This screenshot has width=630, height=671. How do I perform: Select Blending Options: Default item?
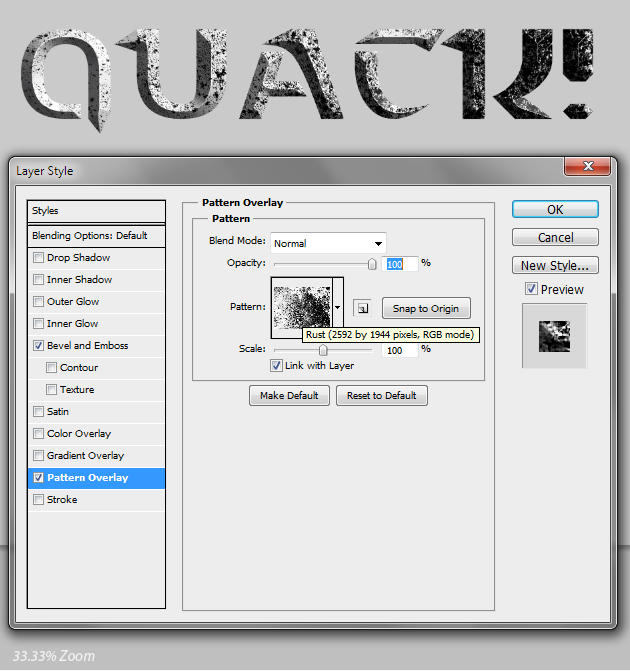[96, 236]
